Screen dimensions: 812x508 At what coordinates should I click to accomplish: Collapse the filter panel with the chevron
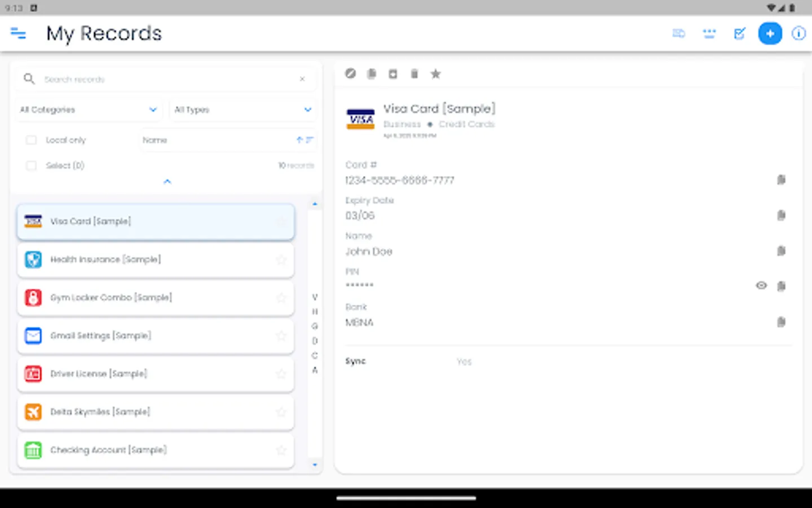point(167,181)
